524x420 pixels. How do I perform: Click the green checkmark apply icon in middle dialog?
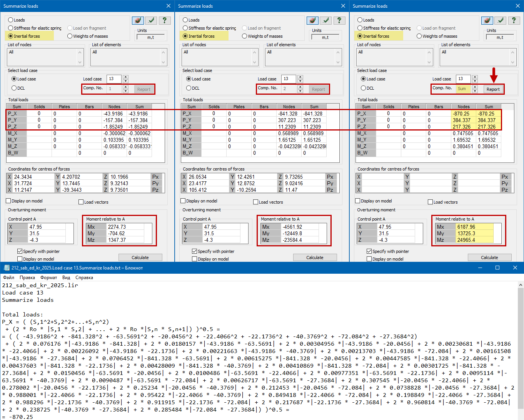(x=326, y=20)
